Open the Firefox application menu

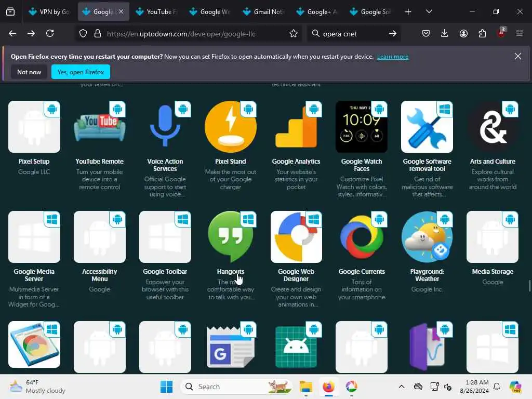click(x=520, y=33)
